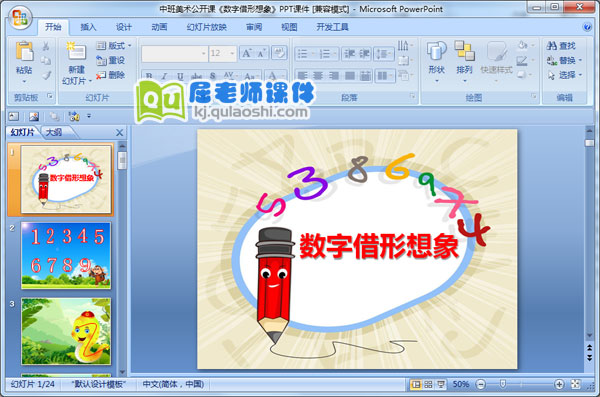Close the slides thumbnail pane
The width and height of the screenshot is (600, 397).
pos(120,132)
